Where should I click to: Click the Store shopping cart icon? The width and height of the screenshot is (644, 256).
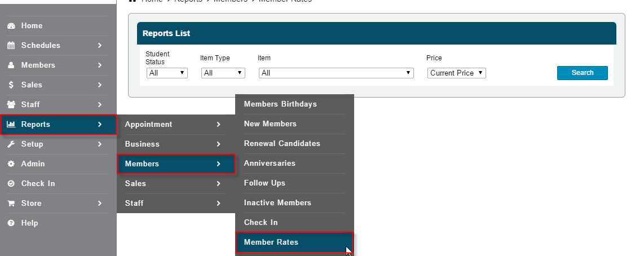11,204
